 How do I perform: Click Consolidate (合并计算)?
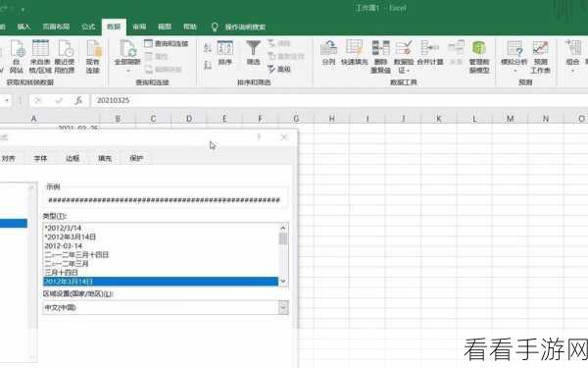pos(430,53)
